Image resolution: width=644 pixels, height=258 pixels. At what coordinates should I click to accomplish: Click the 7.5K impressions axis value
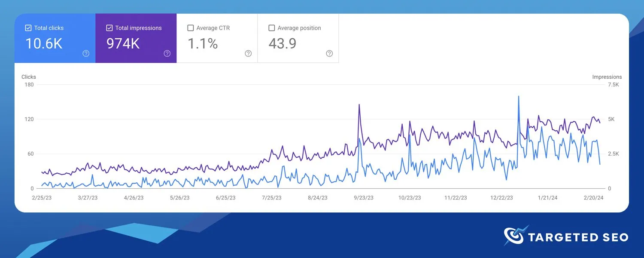(x=614, y=85)
